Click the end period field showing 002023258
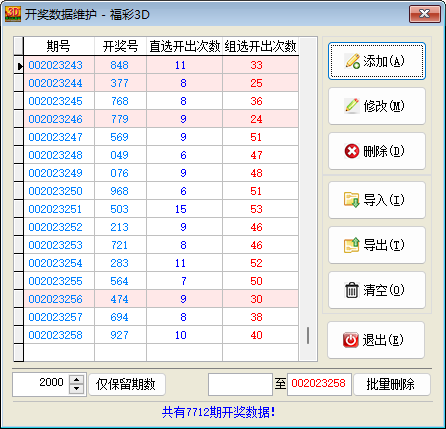Image resolution: width=446 pixels, height=429 pixels. click(x=319, y=384)
